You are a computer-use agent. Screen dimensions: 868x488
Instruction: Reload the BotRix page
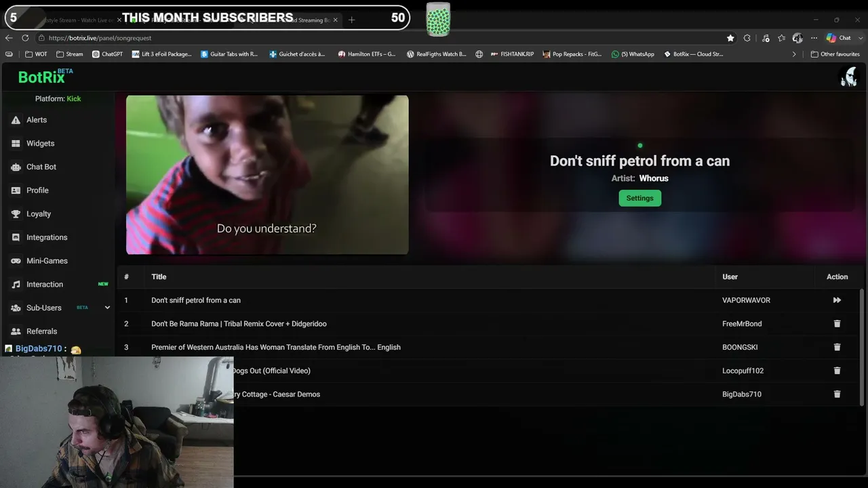click(25, 38)
